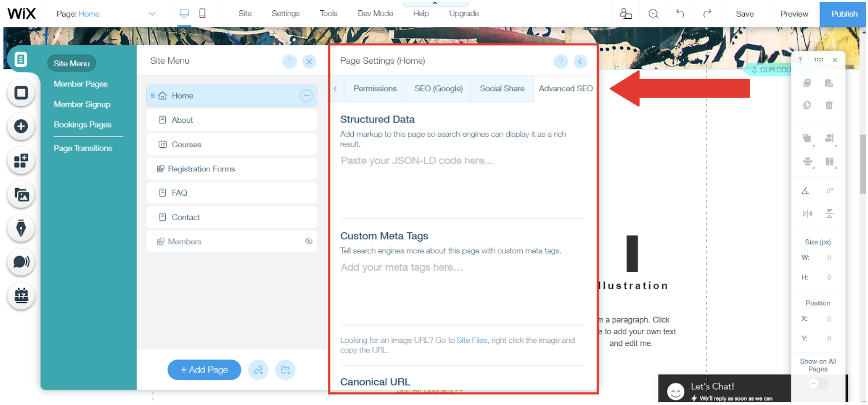Image resolution: width=868 pixels, height=405 pixels.
Task: Toggle Show on All Pages switch
Action: point(818,383)
